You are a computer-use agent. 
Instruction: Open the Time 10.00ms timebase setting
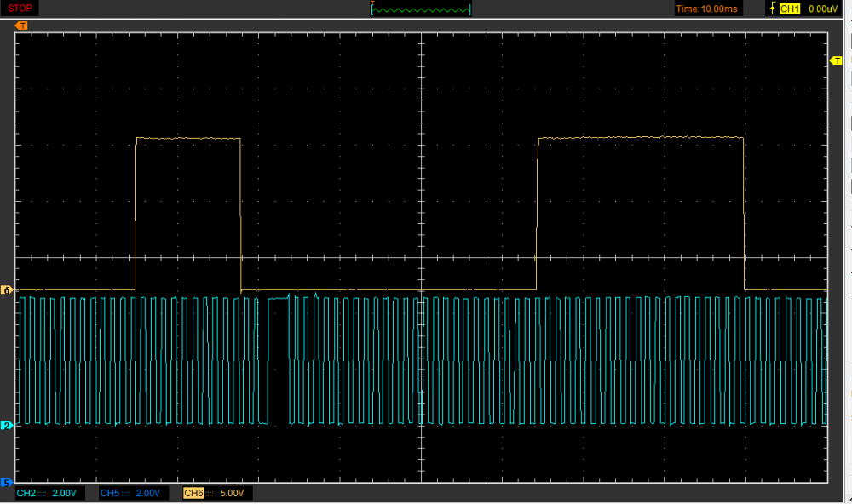tap(706, 9)
